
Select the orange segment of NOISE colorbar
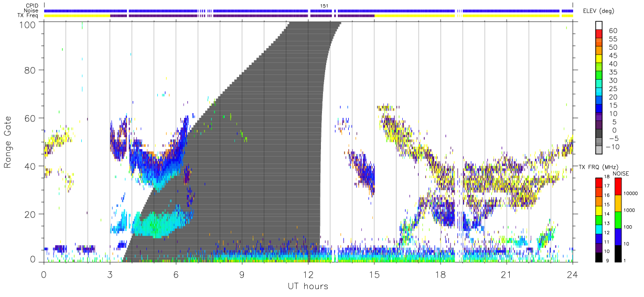[617, 203]
